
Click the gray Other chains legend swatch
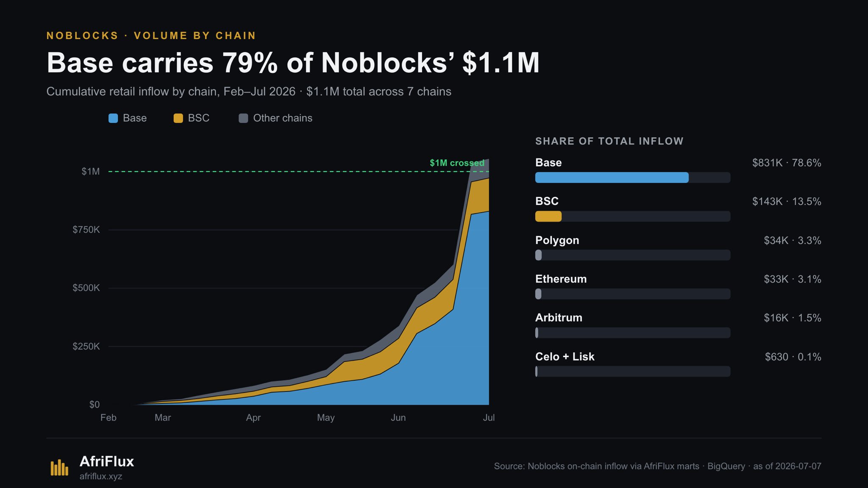click(x=243, y=118)
